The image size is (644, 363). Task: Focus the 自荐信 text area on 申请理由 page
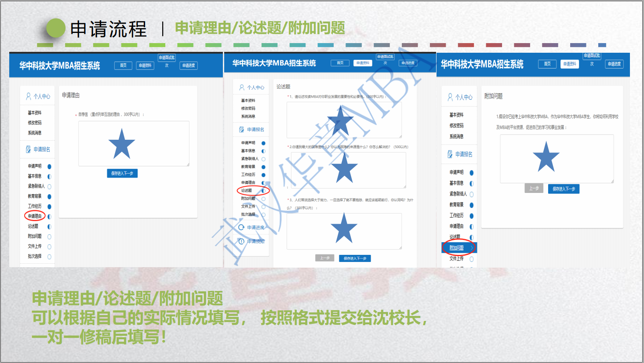(134, 144)
